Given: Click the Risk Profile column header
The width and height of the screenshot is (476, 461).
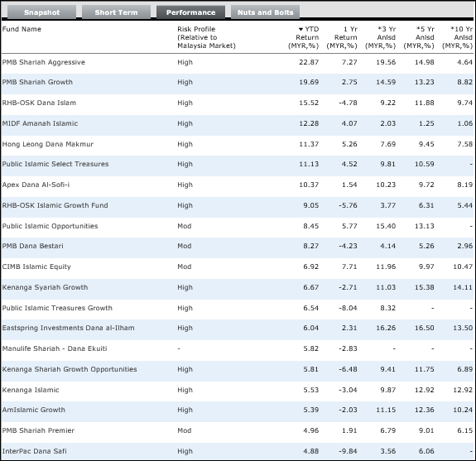Looking at the screenshot, I should pyautogui.click(x=206, y=37).
